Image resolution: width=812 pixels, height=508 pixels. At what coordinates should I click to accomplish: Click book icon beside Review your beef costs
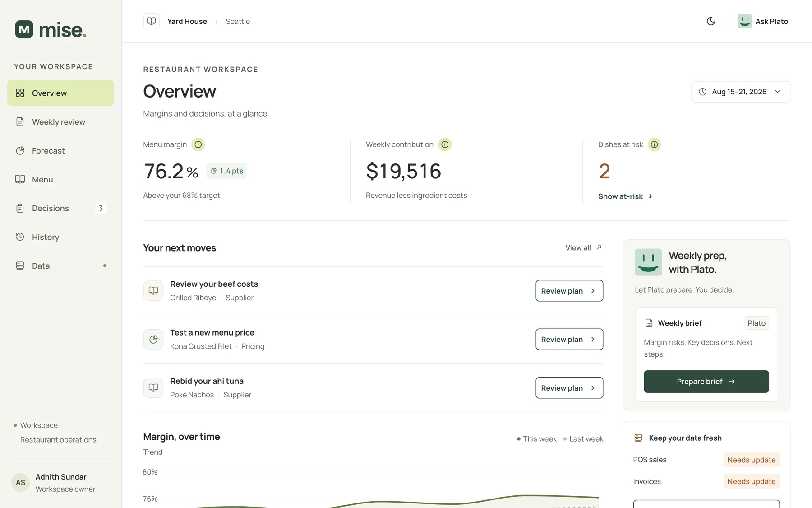point(153,291)
